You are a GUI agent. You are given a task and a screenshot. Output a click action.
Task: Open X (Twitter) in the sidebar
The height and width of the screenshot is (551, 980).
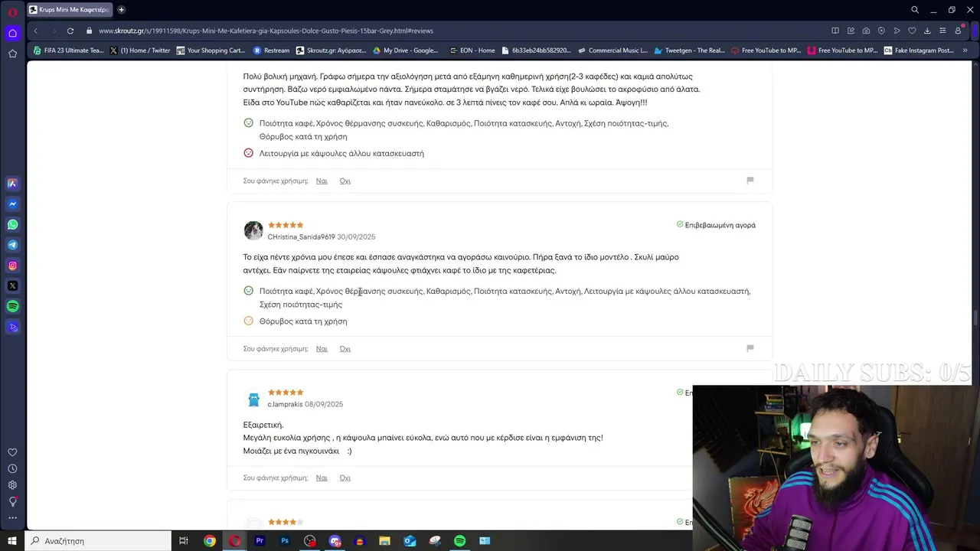pyautogui.click(x=12, y=285)
